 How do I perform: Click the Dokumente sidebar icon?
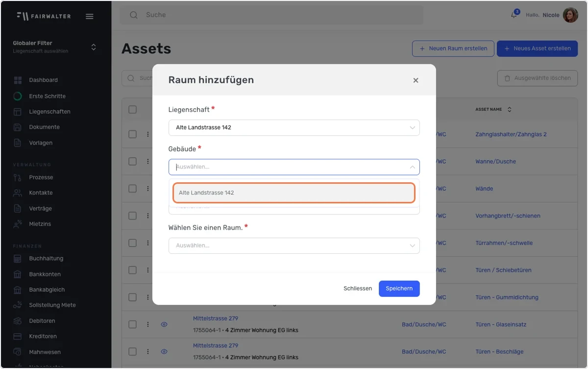point(18,127)
